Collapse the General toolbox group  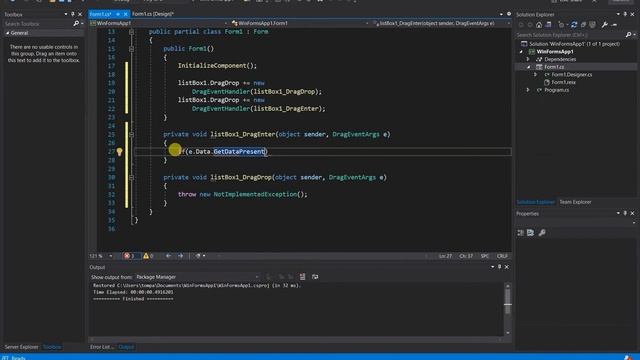(7, 33)
